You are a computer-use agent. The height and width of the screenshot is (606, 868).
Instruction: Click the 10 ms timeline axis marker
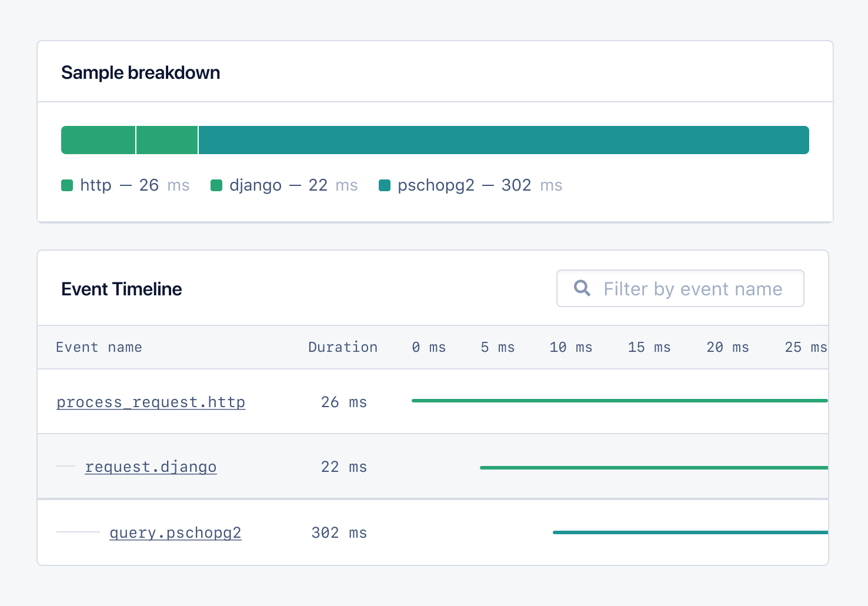pyautogui.click(x=570, y=347)
